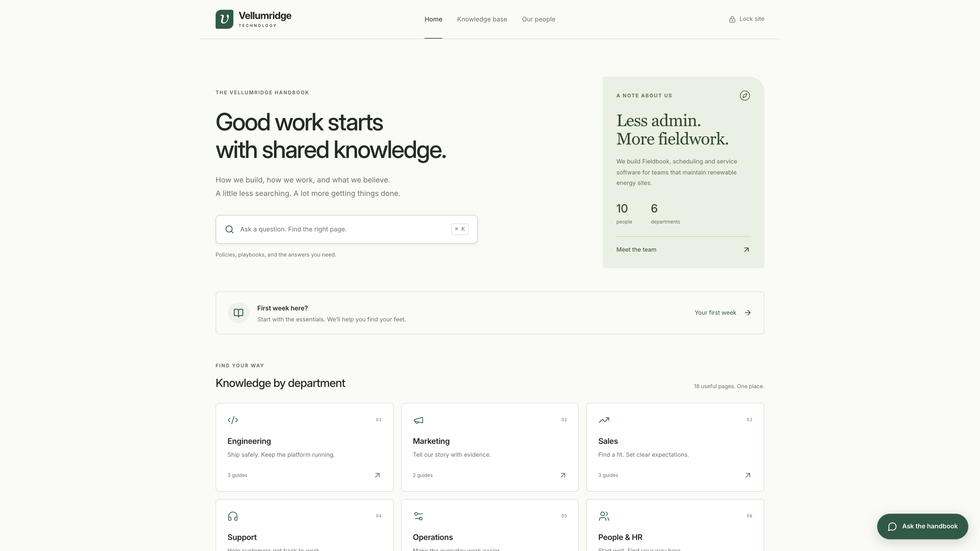This screenshot has height=551, width=980.
Task: Click the 06 number on People & HR card
Action: (x=749, y=516)
